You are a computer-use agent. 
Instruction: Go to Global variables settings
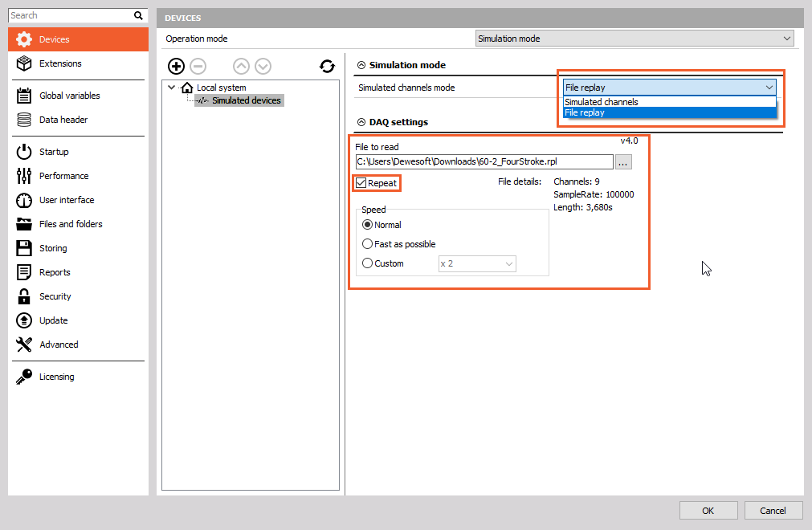[78, 96]
